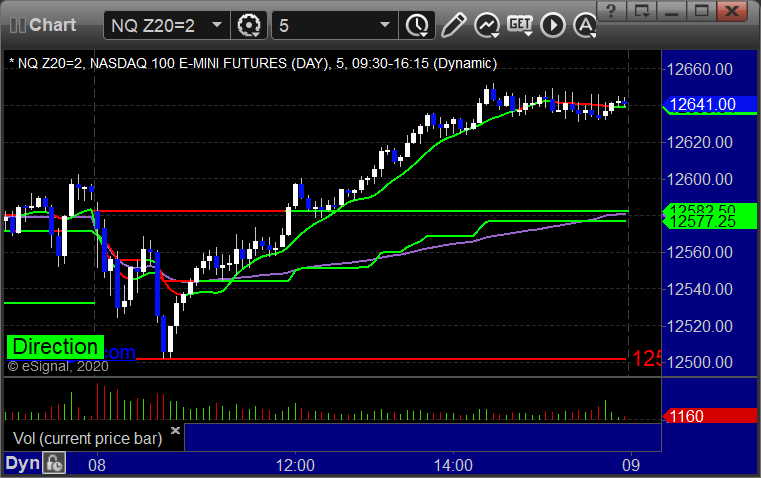Click the 12520.00 price axis label
The width and height of the screenshot is (761, 478).
[699, 326]
